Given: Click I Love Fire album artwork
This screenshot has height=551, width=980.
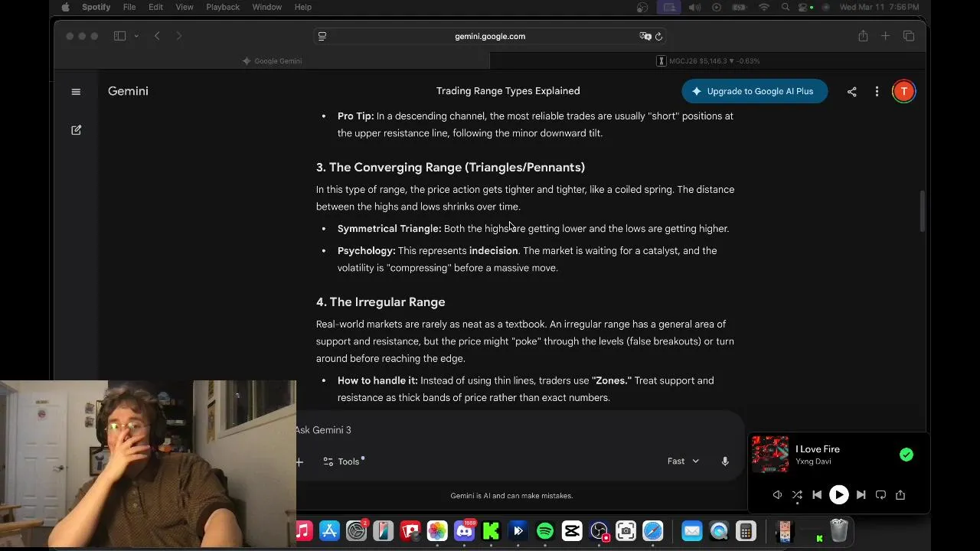Looking at the screenshot, I should tap(770, 455).
